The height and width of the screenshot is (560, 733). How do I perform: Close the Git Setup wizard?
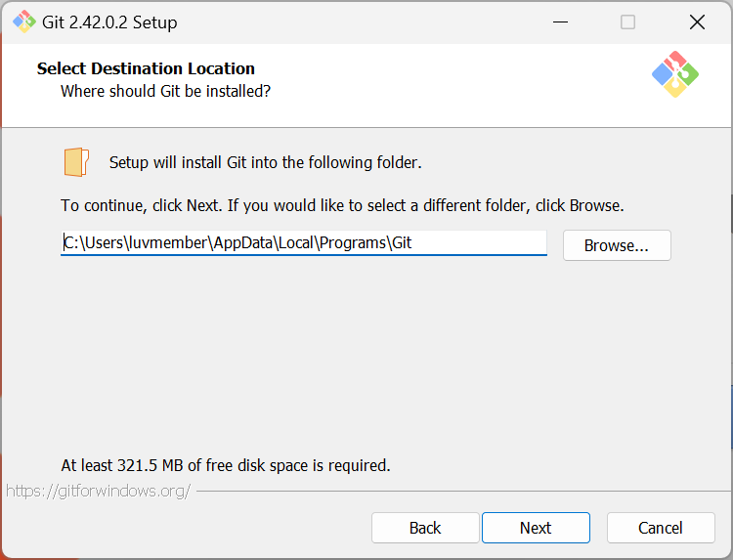[696, 22]
